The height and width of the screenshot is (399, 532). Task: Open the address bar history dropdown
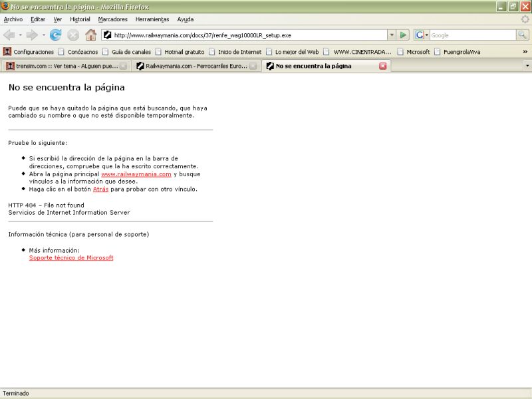point(391,35)
